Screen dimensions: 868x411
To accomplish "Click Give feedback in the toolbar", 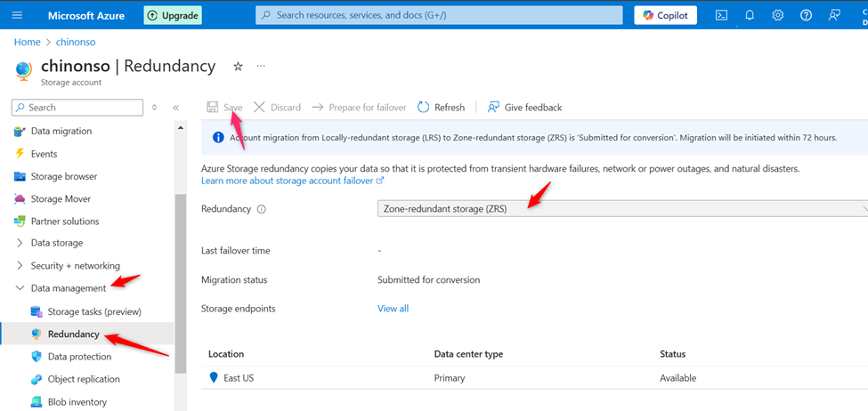I will [524, 108].
